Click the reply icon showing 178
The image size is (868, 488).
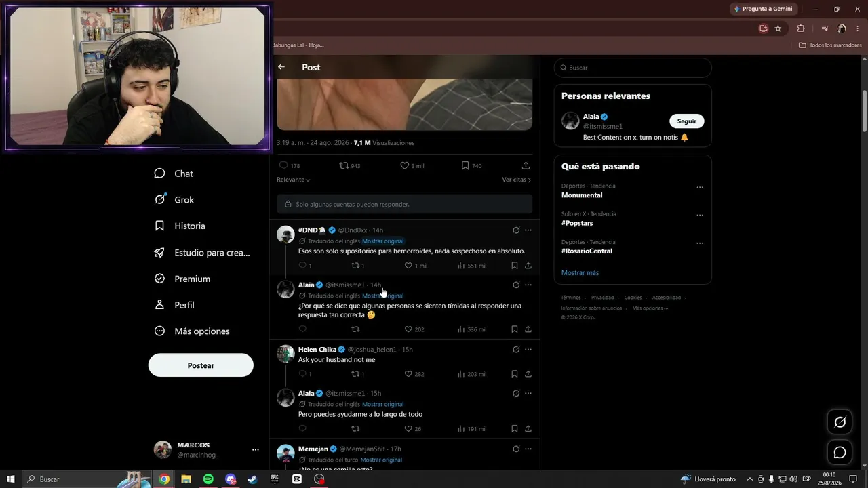pyautogui.click(x=290, y=165)
